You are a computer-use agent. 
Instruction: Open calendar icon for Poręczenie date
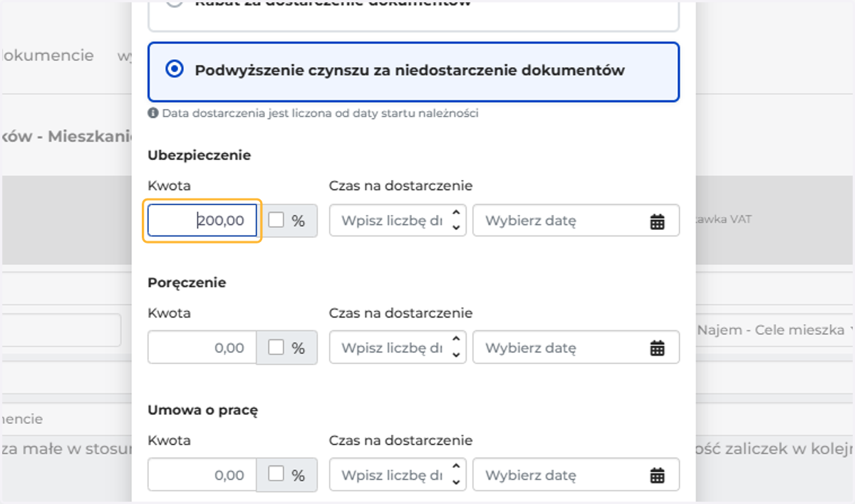[657, 349]
